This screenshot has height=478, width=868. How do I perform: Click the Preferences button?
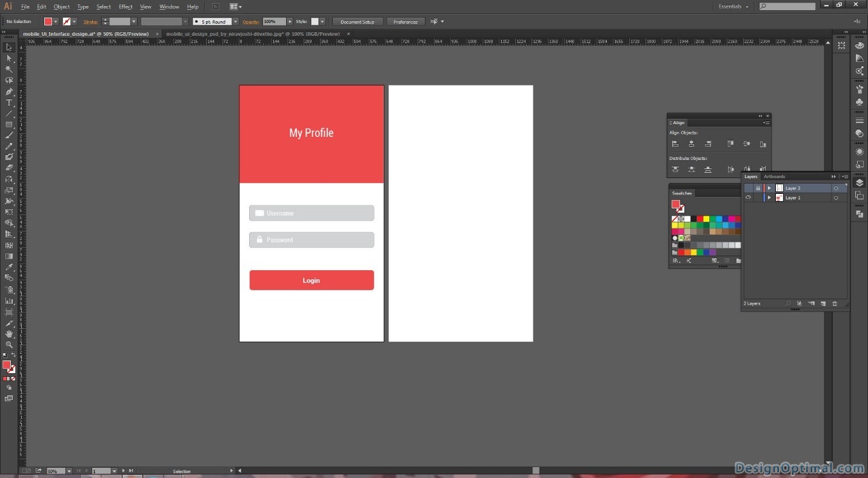click(406, 22)
